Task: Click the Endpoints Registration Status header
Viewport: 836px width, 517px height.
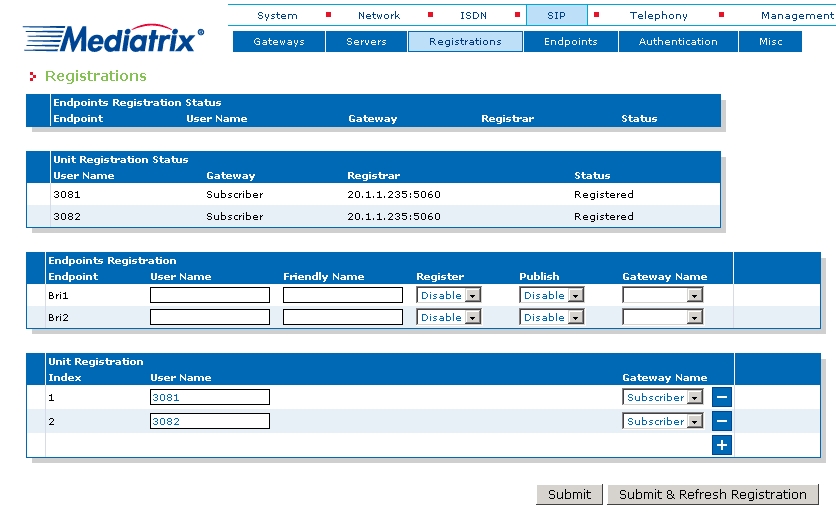Action: 137,102
